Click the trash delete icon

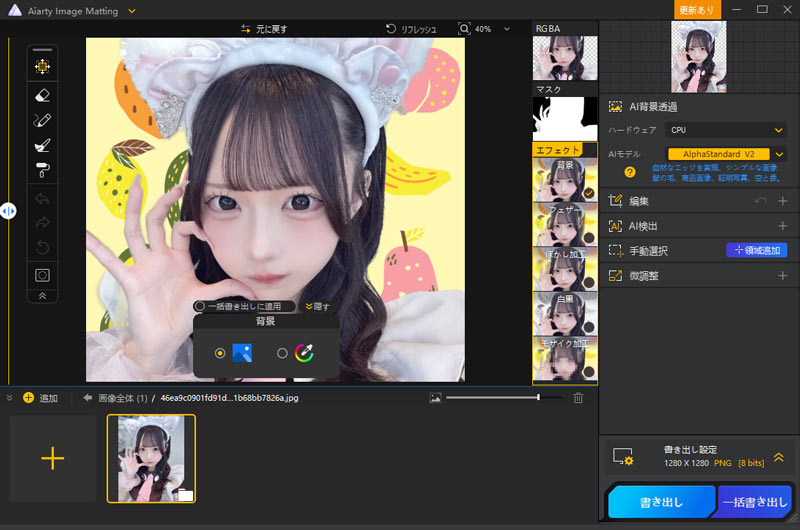click(578, 398)
